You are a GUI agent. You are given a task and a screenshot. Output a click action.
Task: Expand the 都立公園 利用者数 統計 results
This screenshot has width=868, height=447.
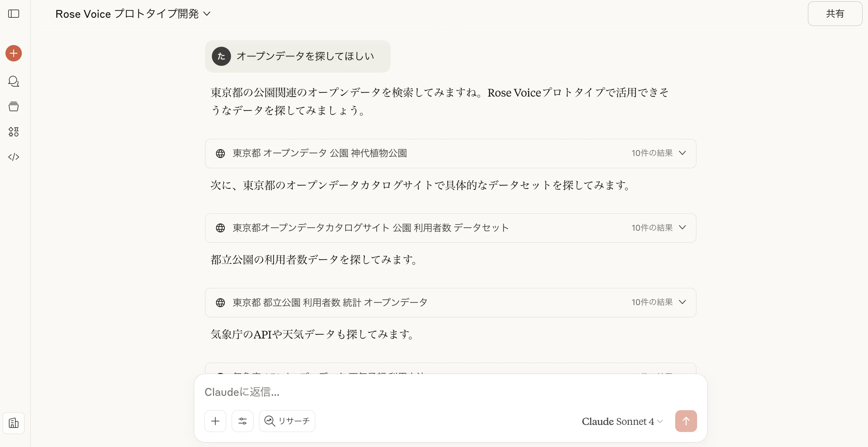click(682, 302)
